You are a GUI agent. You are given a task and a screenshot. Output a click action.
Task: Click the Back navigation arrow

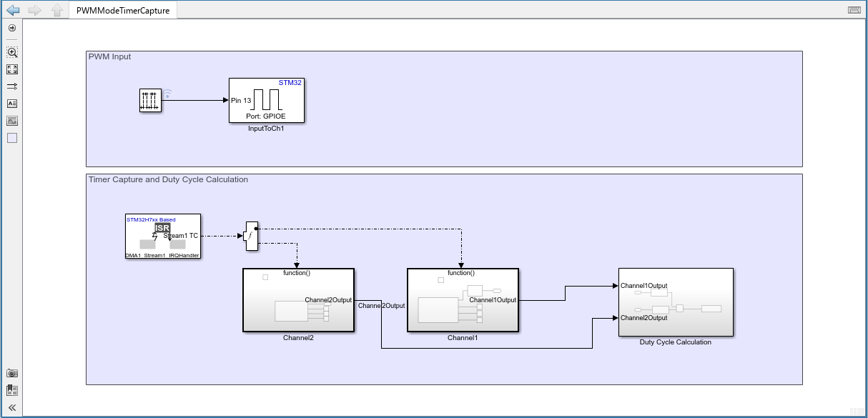coord(12,10)
